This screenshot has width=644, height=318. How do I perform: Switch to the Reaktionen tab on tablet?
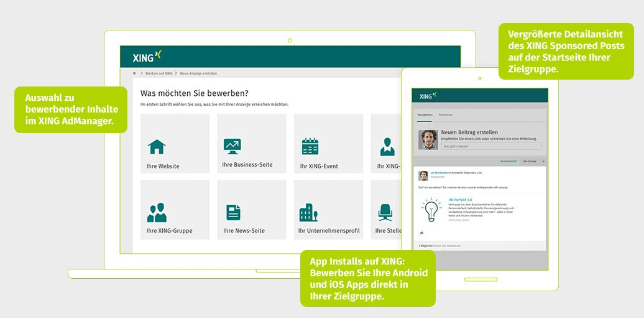(x=446, y=115)
